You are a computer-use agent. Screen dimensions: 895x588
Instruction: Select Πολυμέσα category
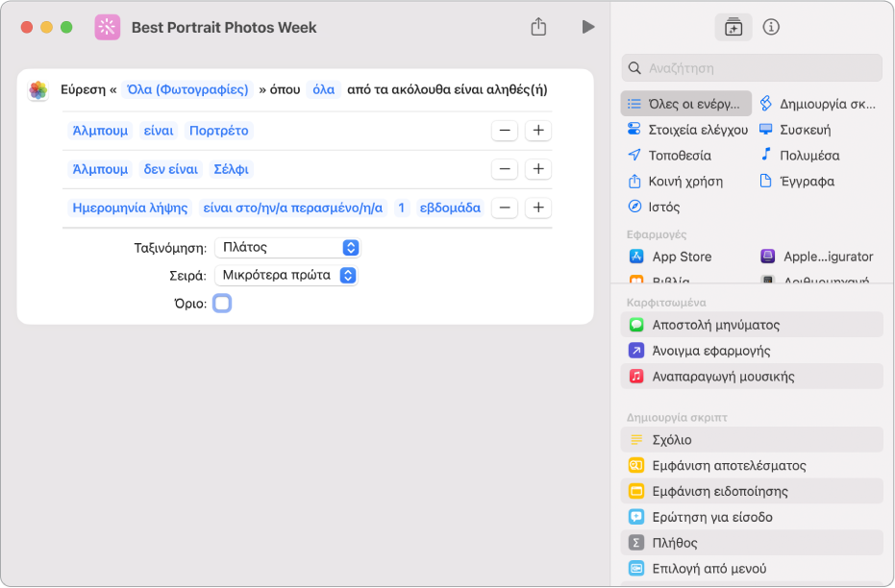(x=800, y=155)
